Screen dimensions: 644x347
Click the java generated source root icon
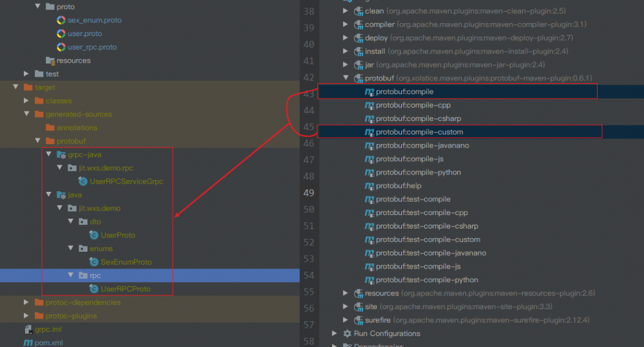61,195
